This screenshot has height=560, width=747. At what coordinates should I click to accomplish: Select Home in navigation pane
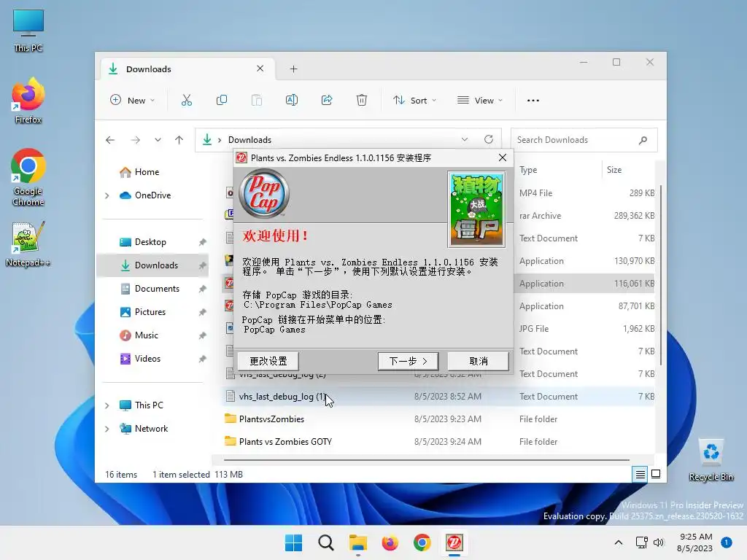147,172
